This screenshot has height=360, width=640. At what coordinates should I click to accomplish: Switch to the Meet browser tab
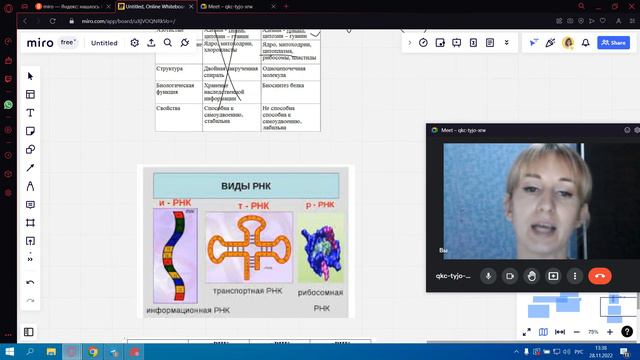(238, 7)
